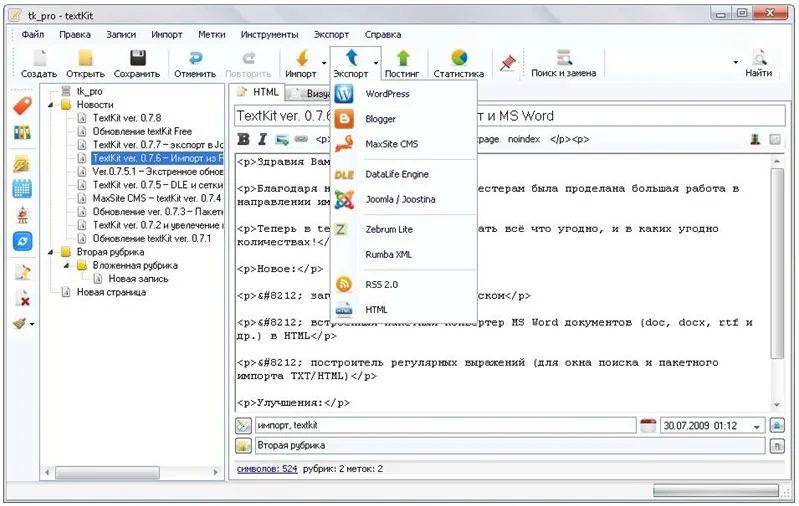The height and width of the screenshot is (506, 799).
Task: Open Статистика pie chart tool
Action: [459, 58]
